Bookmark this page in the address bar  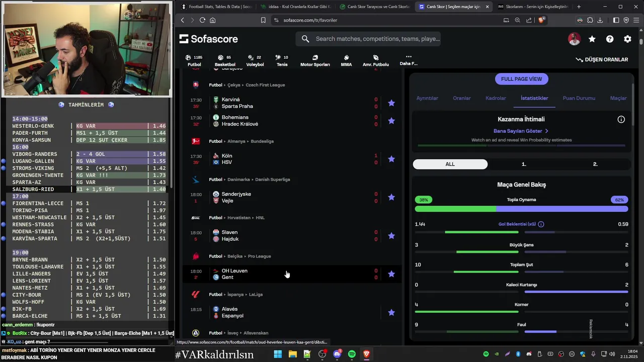(263, 20)
